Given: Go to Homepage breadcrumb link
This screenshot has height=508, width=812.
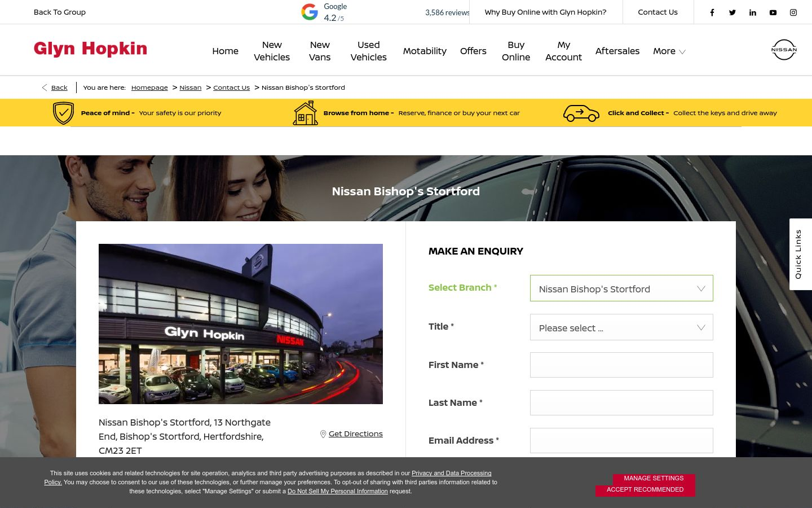Looking at the screenshot, I should pos(149,87).
